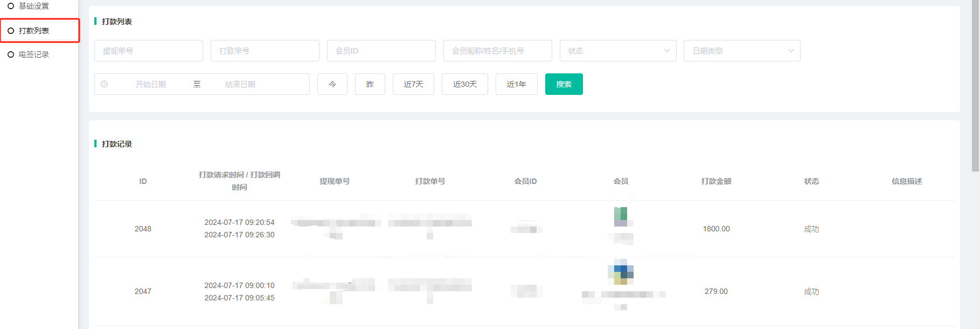
Task: Click the circle icon beside 电签记录
Action: tap(11, 54)
